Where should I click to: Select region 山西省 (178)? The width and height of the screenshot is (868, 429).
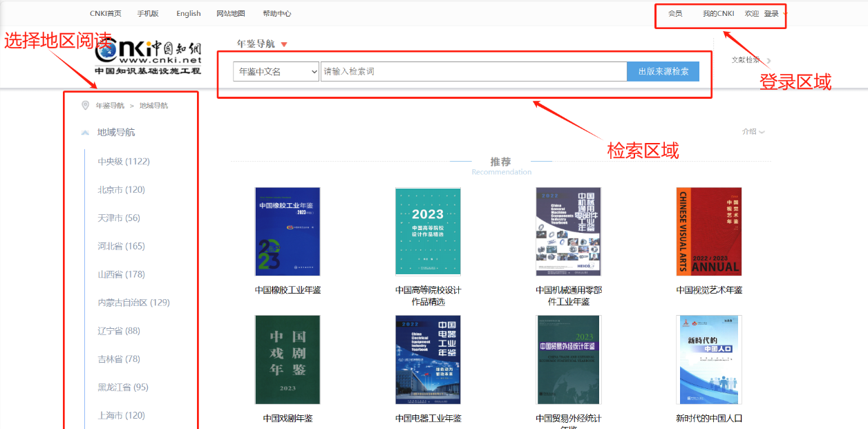(x=122, y=274)
